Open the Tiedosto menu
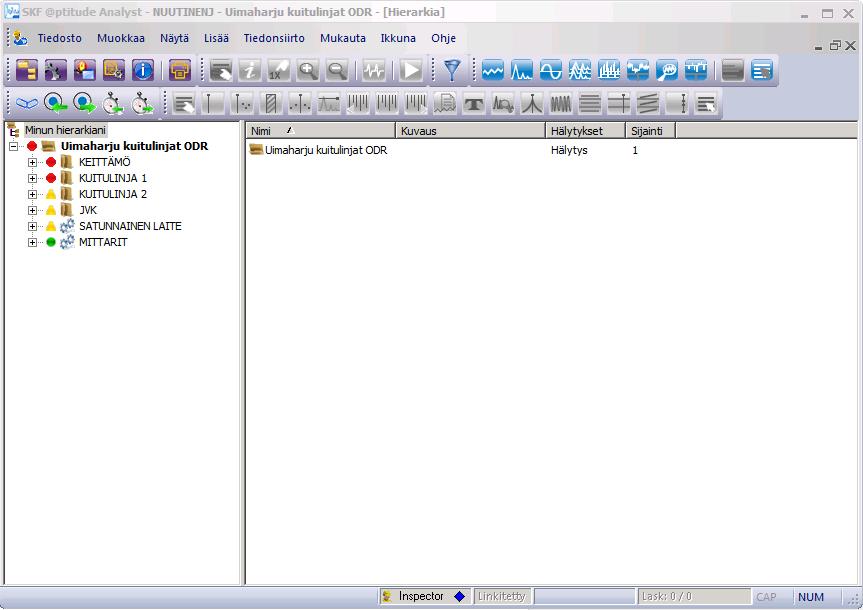The image size is (863, 610). click(59, 38)
